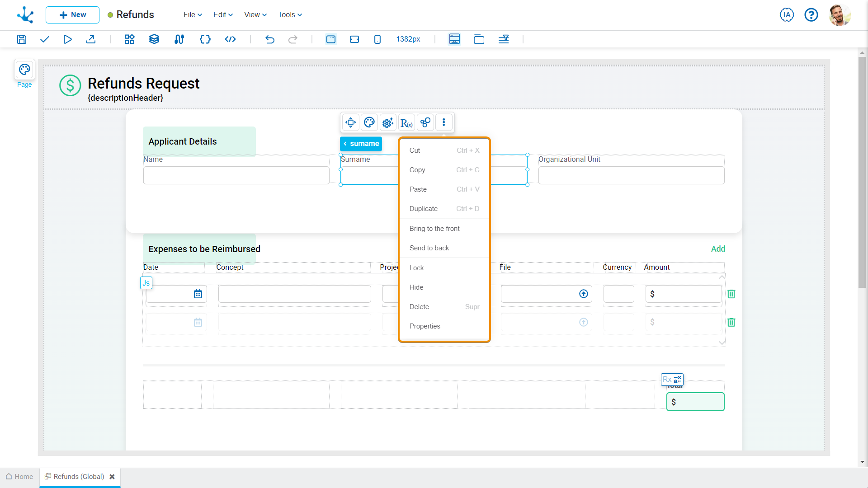
Task: Expand the Tools menu in top bar
Action: pyautogui.click(x=289, y=14)
